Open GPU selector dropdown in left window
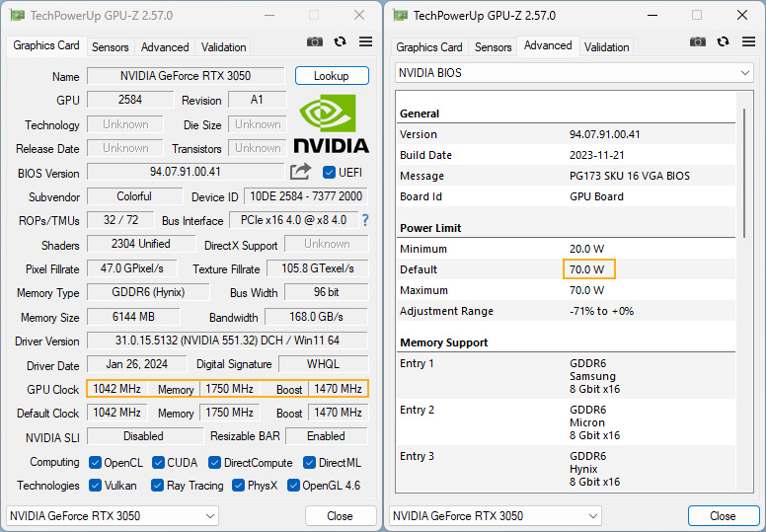The width and height of the screenshot is (766, 532). (x=113, y=516)
